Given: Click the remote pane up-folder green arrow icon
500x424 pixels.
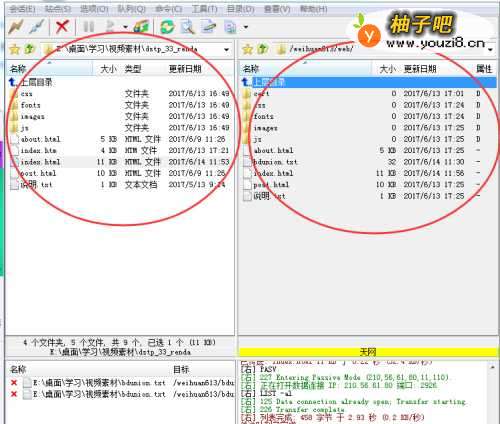Looking at the screenshot, I should coord(263,49).
